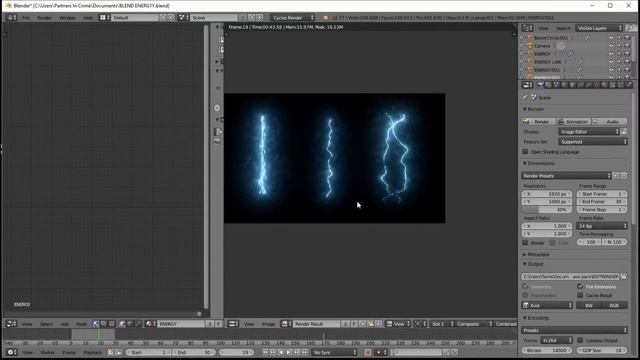
Task: Adjust the resolution percentage slider
Action: [547, 209]
